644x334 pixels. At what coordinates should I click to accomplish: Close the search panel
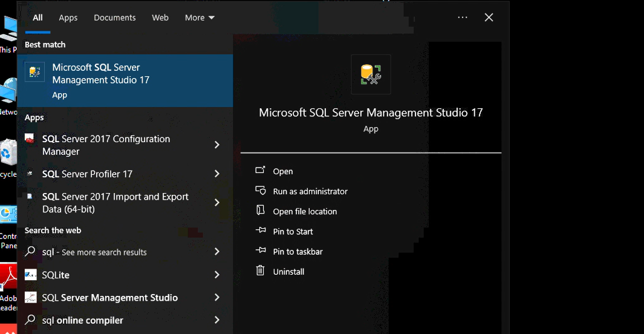[489, 18]
